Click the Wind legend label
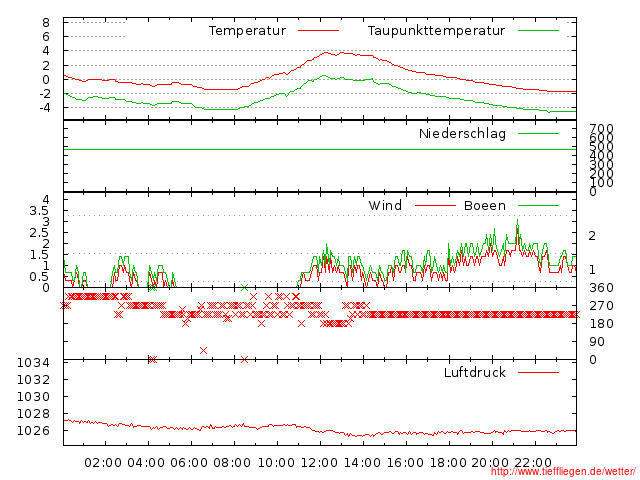 coord(385,205)
